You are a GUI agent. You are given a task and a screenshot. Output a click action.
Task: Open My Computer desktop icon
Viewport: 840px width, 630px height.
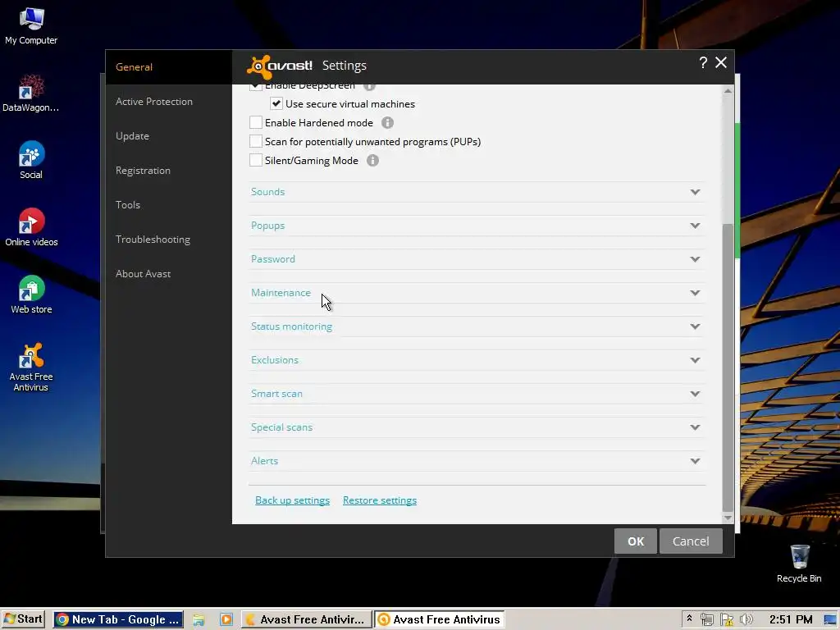click(x=31, y=25)
